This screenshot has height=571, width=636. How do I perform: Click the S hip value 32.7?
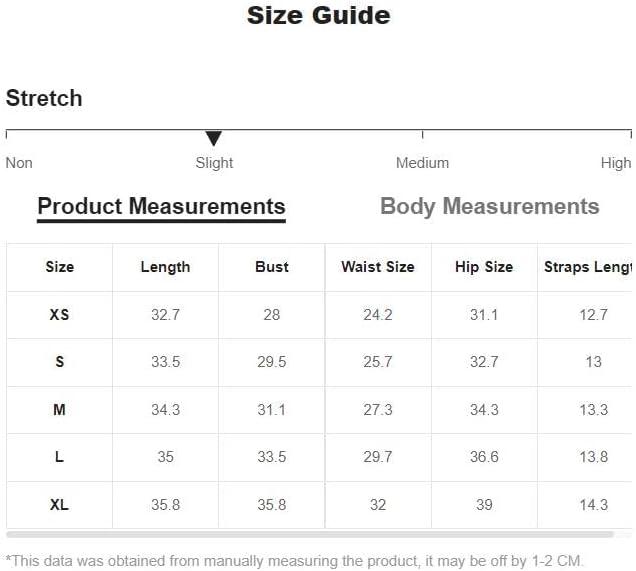pos(484,362)
